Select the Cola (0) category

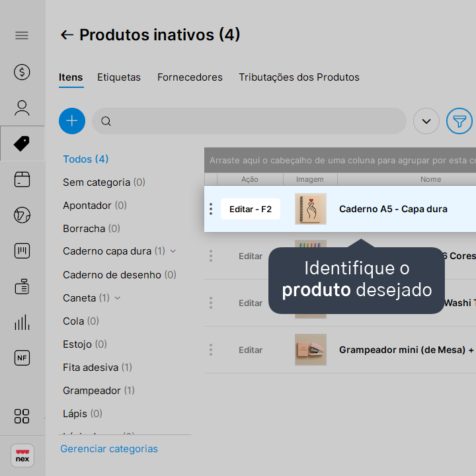tap(81, 321)
